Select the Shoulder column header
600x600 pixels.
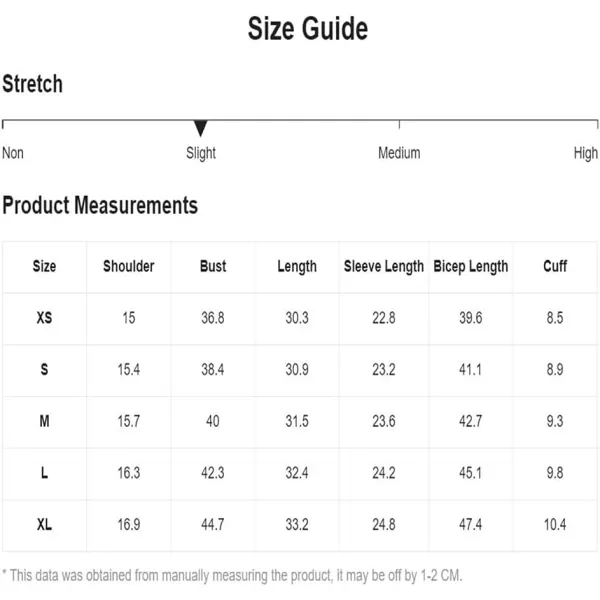[x=129, y=266]
